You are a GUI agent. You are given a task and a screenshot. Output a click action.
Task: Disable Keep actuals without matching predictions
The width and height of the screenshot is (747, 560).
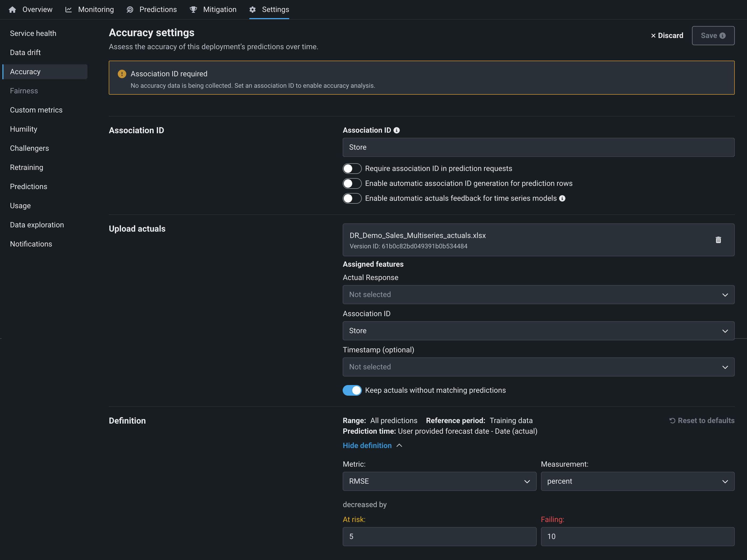pyautogui.click(x=352, y=390)
